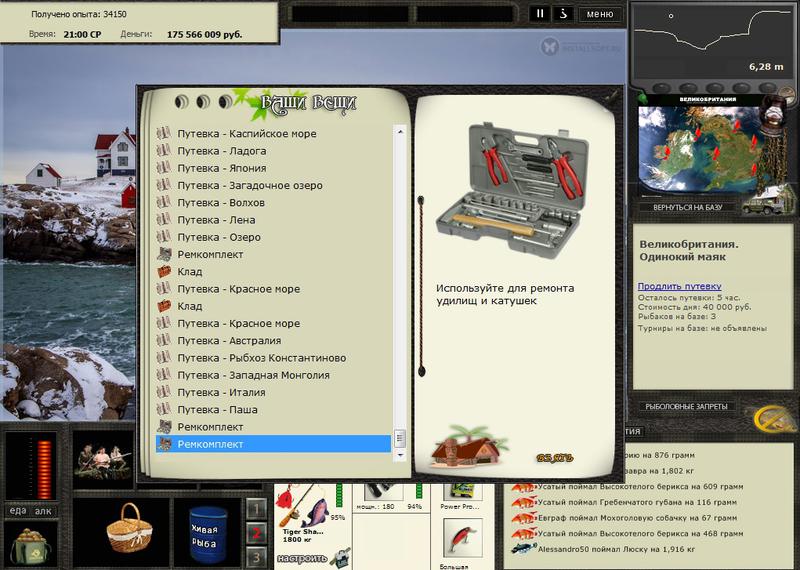Click the взять button in the book
The height and width of the screenshot is (570, 800).
(x=555, y=458)
